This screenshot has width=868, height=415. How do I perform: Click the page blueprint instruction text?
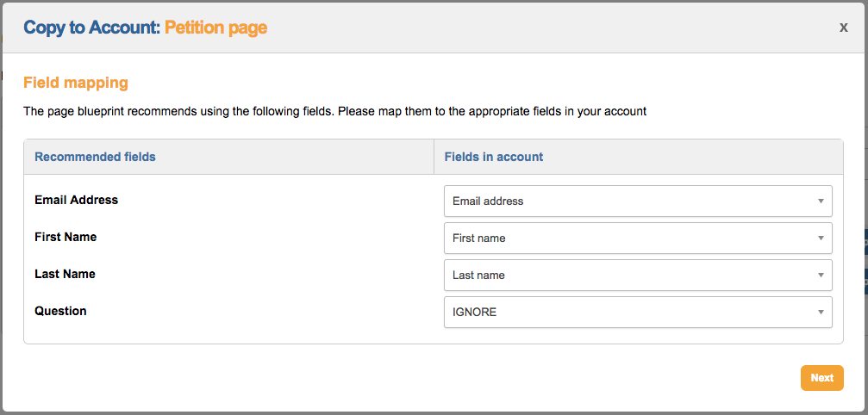(334, 111)
